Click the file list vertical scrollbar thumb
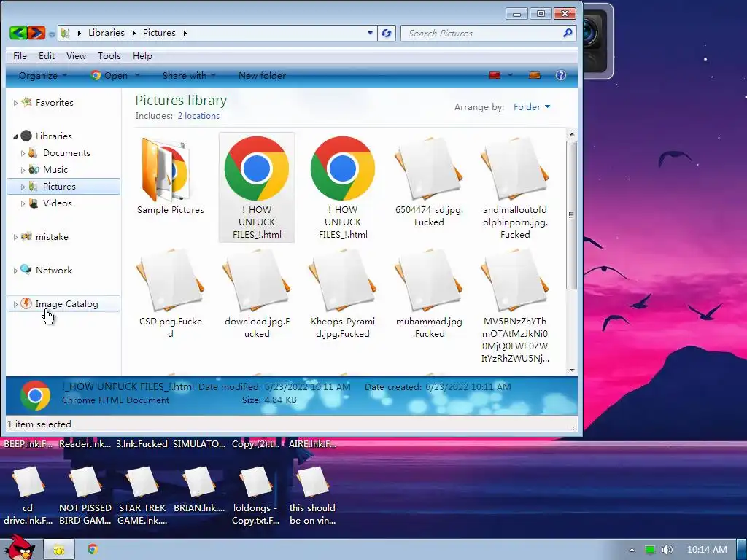The height and width of the screenshot is (560, 747). (x=571, y=214)
